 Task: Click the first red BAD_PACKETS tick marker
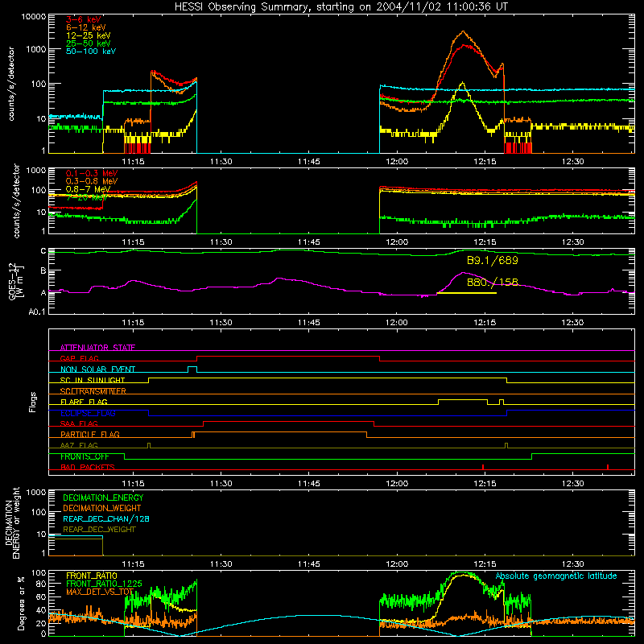(x=482, y=467)
